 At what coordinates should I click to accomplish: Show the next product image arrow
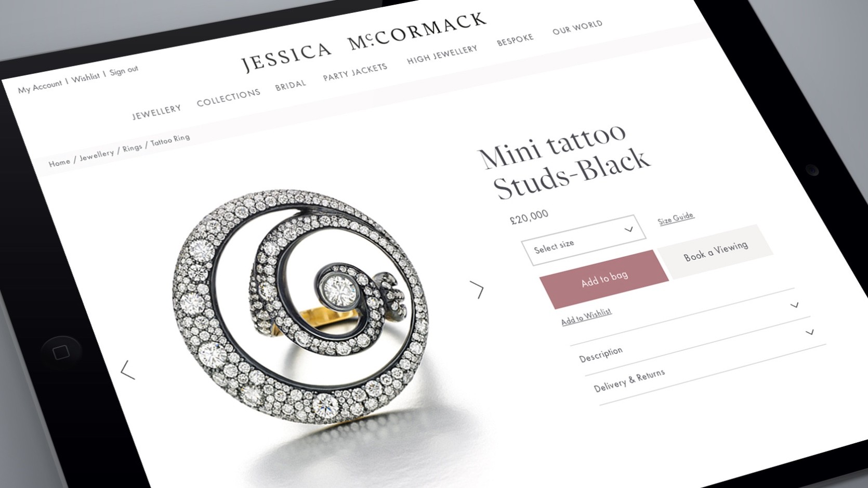click(x=477, y=289)
